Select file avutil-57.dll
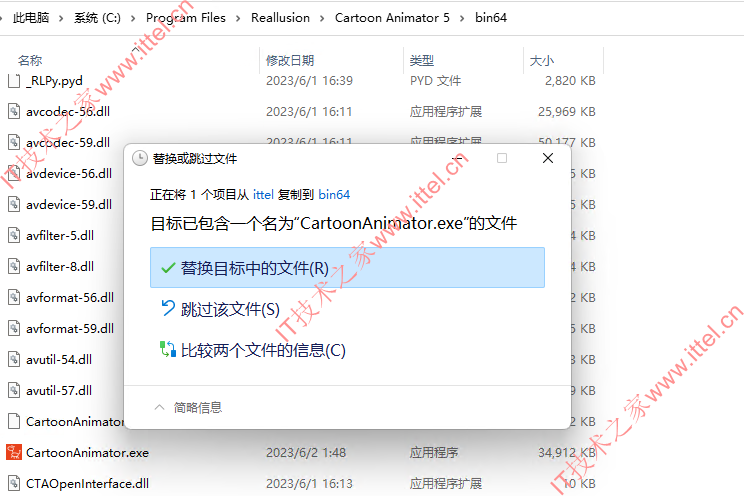The image size is (744, 496). (59, 391)
